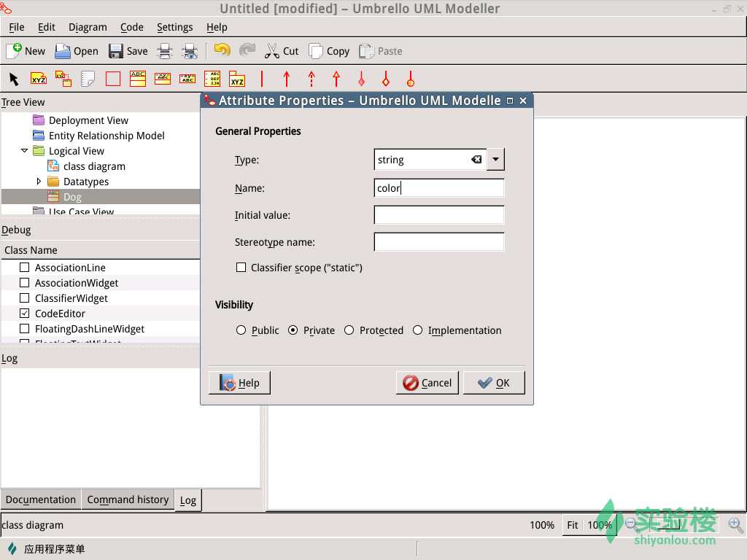The height and width of the screenshot is (560, 747).
Task: Collapse the Logical View node
Action: pos(24,151)
